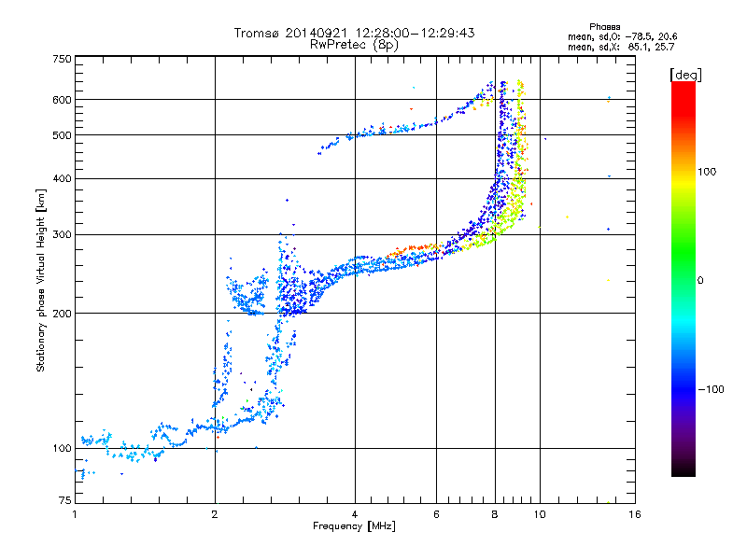This screenshot has width=747, height=560.
Task: Click the y-axis tick label '300'
Action: coord(62,235)
